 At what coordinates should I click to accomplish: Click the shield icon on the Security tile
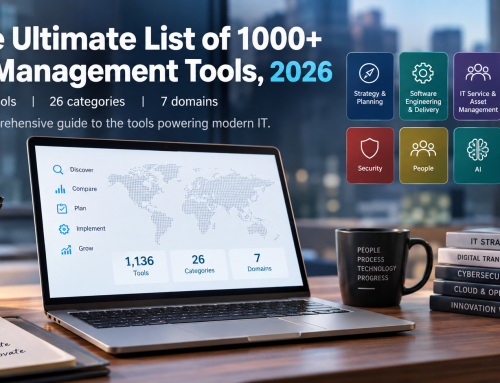point(370,148)
